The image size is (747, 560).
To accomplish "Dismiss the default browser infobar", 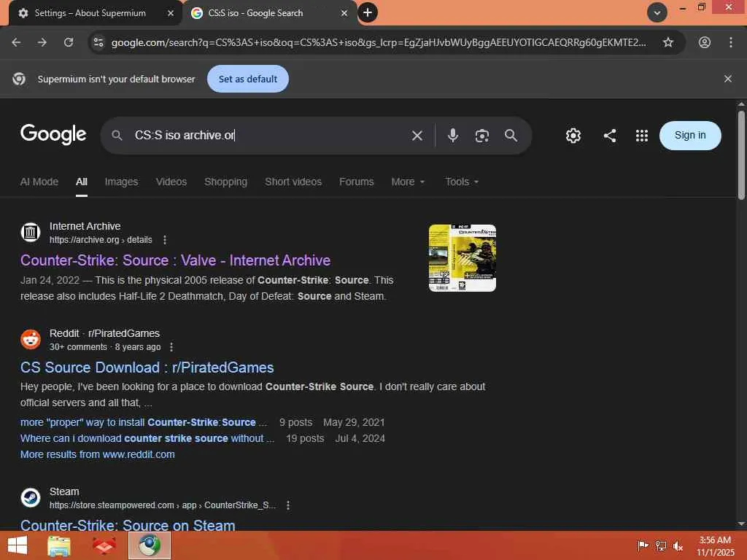I will coord(728,79).
